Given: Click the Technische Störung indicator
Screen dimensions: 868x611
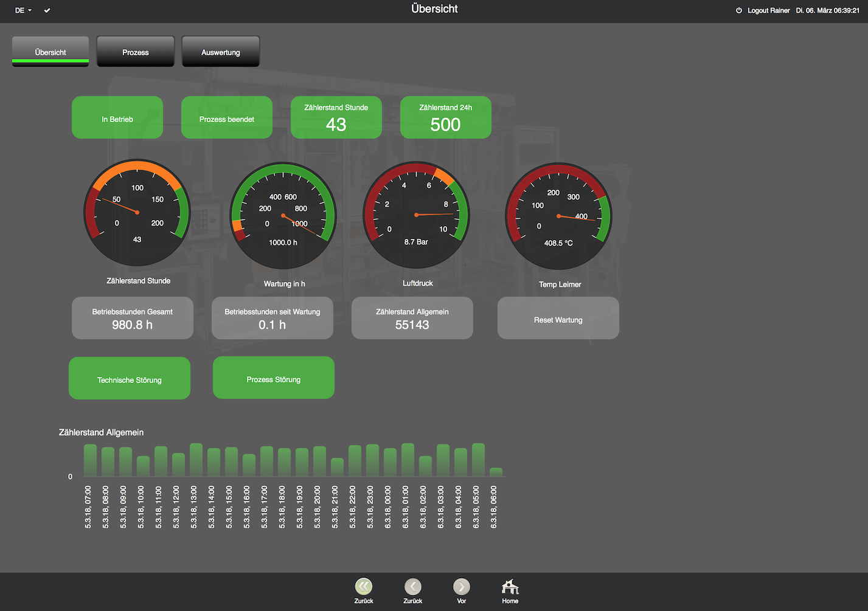Looking at the screenshot, I should [130, 379].
